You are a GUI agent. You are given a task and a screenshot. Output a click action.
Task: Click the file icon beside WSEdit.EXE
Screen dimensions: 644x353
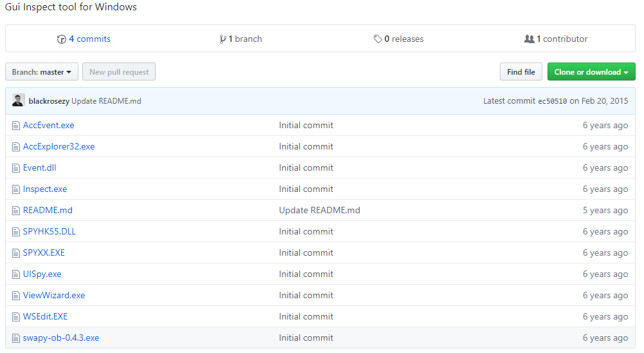16,317
